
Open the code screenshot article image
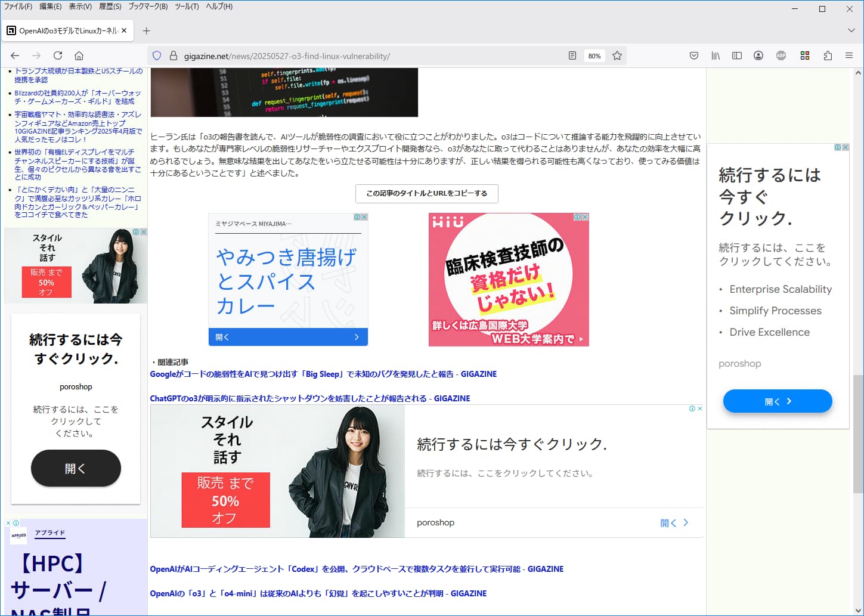284,92
